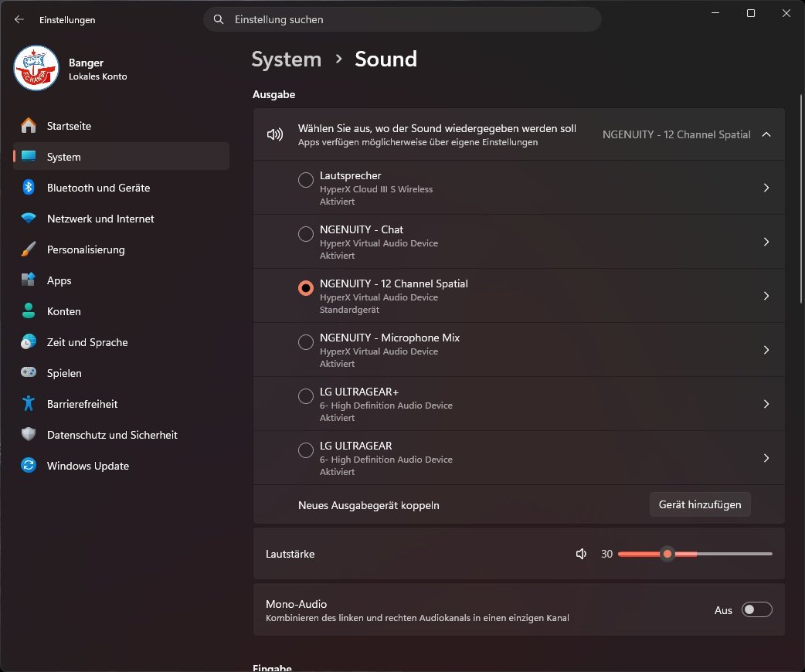Open Personalisierung settings page

click(121, 249)
